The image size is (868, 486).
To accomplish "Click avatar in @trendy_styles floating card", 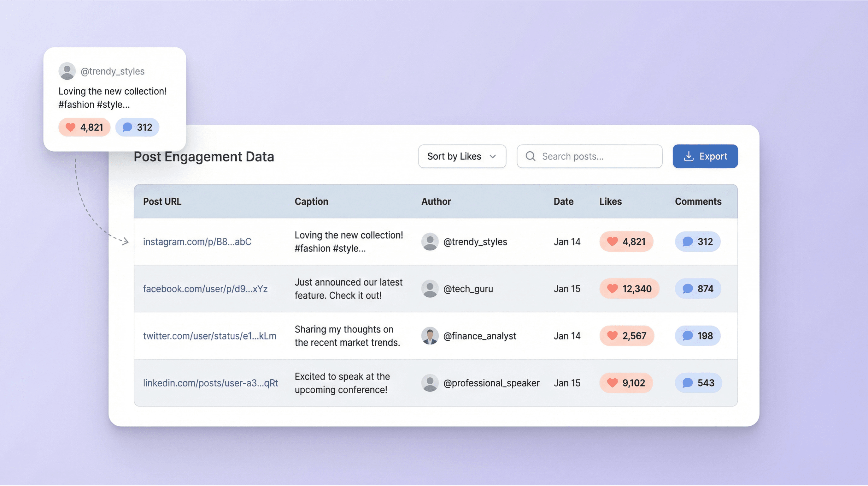I will [x=67, y=71].
